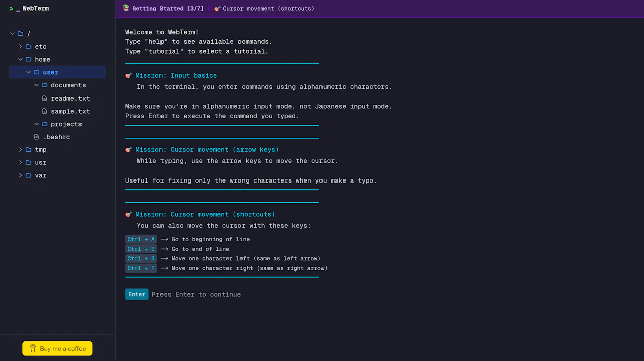644x361 pixels.
Task: Open readme.txt in the file tree
Action: pos(70,98)
